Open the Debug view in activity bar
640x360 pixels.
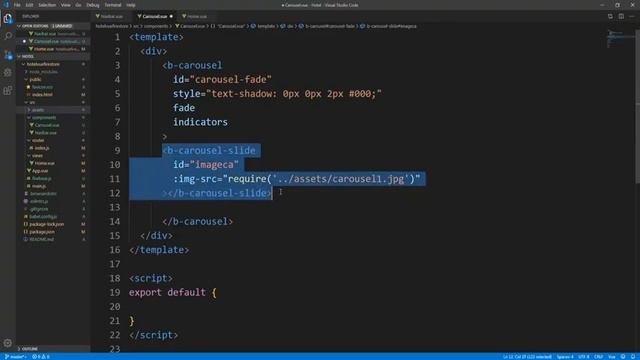[x=8, y=72]
